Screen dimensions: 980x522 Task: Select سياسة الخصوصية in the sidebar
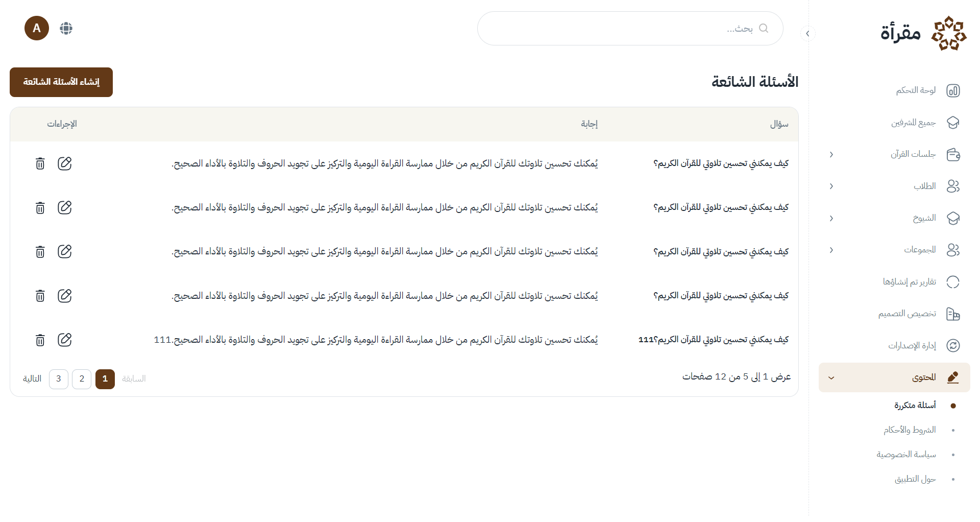[906, 455]
